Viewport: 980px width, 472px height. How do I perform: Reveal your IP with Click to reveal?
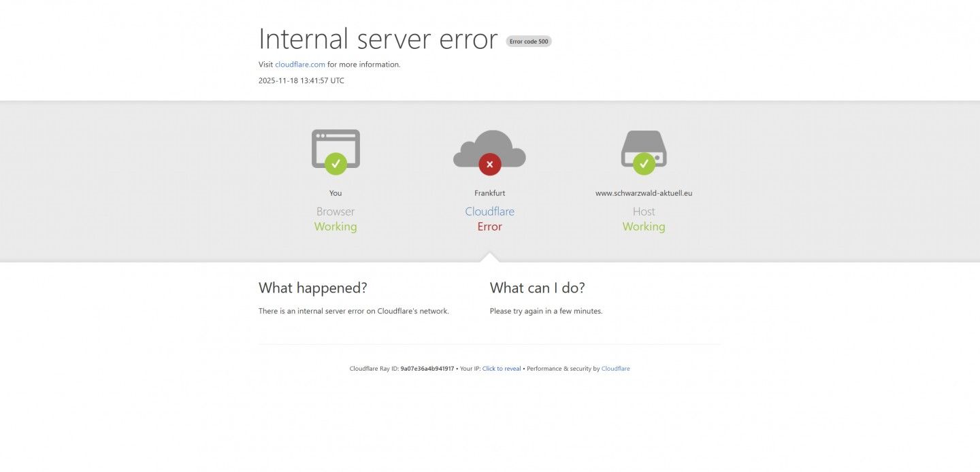[x=502, y=369]
